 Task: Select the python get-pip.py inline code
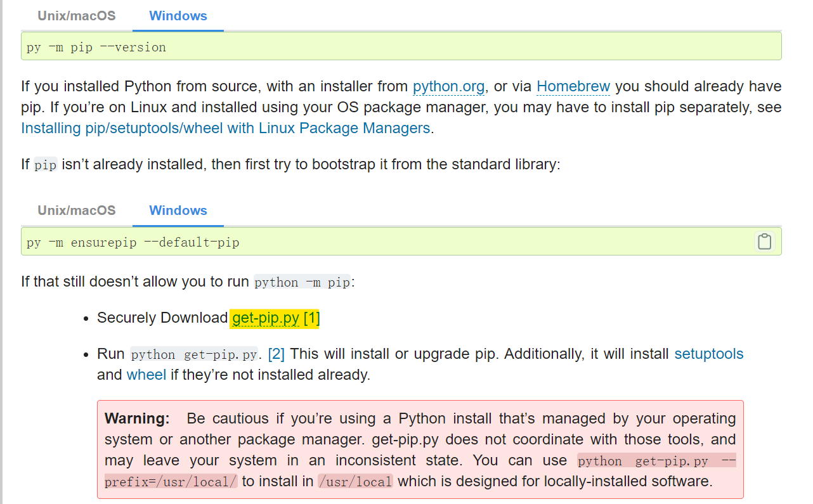(192, 354)
